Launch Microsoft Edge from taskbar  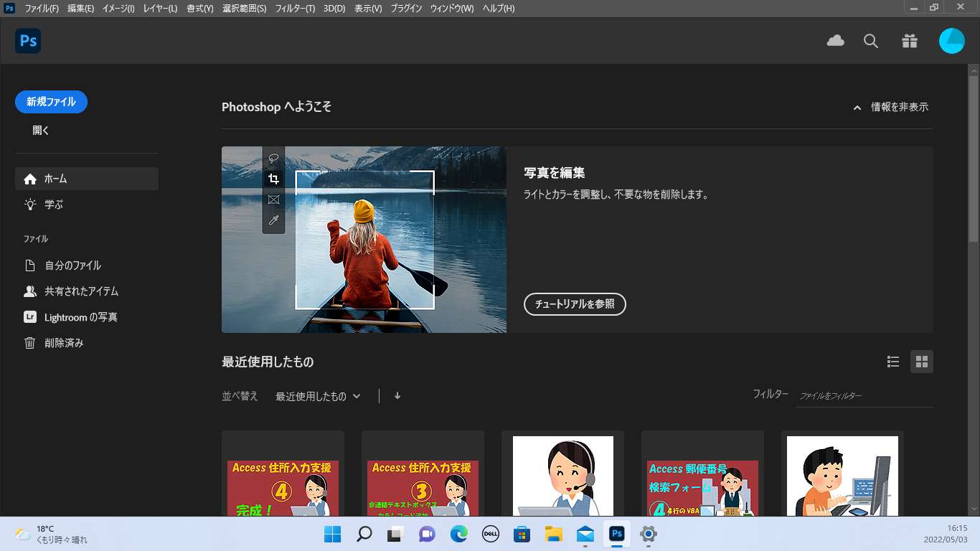click(x=458, y=534)
